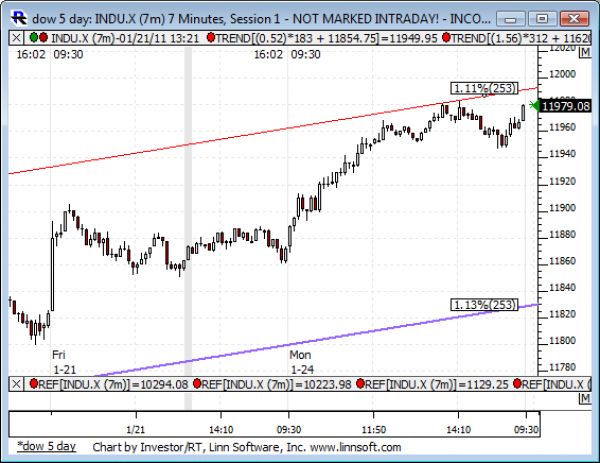Click the gray vertical cursor bar on chart
600x463 pixels.
[x=188, y=211]
